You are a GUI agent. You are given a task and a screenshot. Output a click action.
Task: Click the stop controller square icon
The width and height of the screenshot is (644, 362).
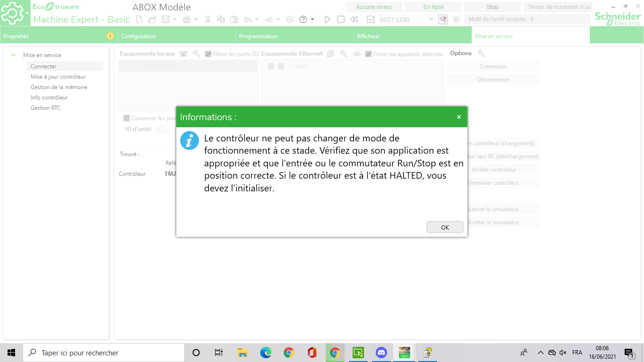(x=341, y=19)
